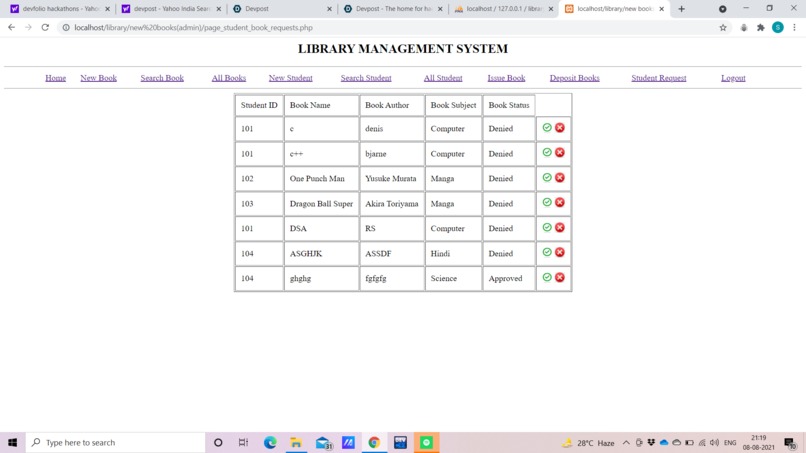Show hidden system tray icons
806x453 pixels.
point(626,443)
